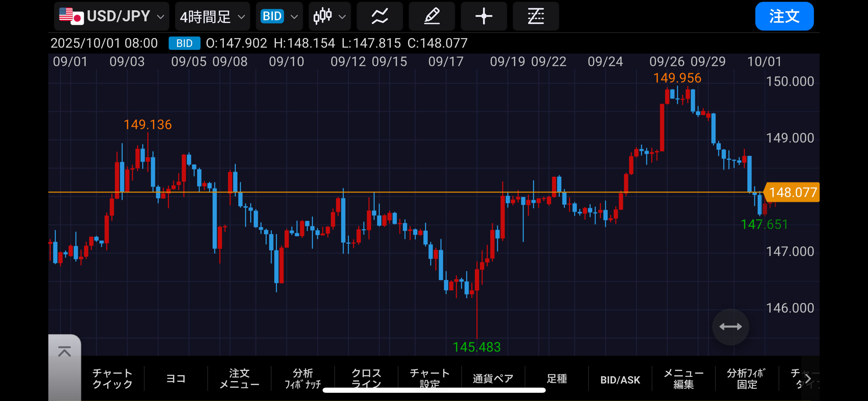
Task: Expand the USD/JPY currency pair dropdown
Action: point(111,16)
